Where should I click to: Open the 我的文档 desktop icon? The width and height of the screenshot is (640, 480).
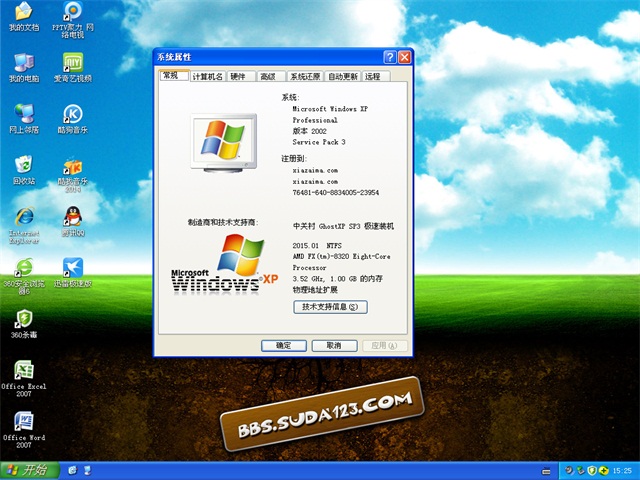coord(23,13)
